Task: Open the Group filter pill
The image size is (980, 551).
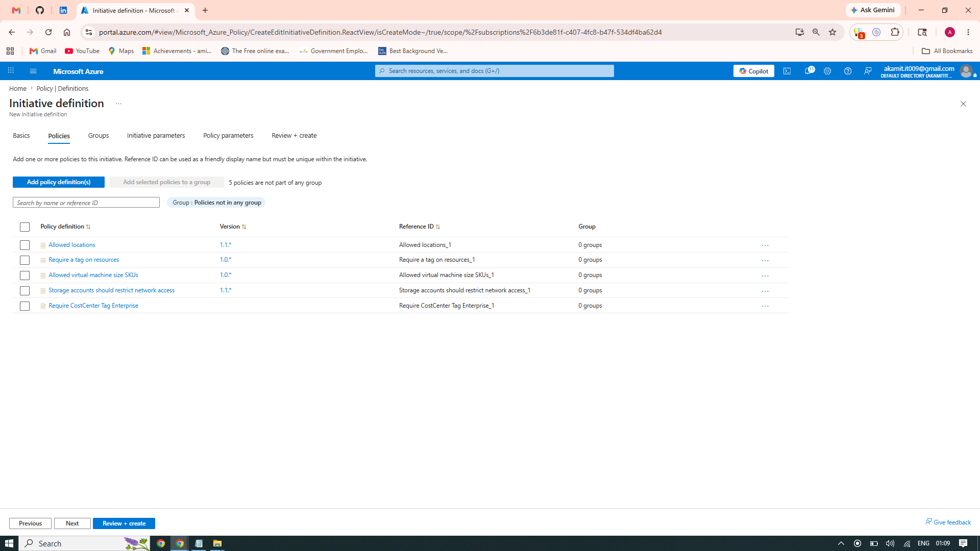Action: point(216,203)
